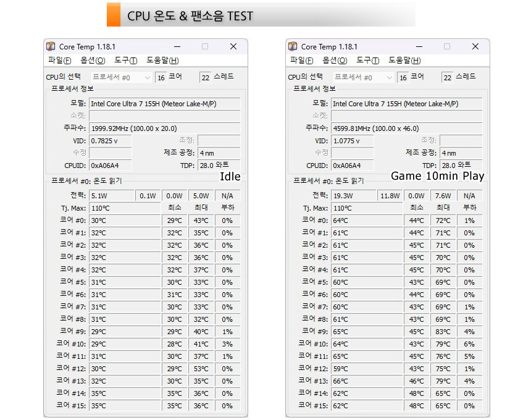Open 프로세서 #0 dropdown in left window
Image resolution: width=531 pixels, height=420 pixels.
[121, 78]
